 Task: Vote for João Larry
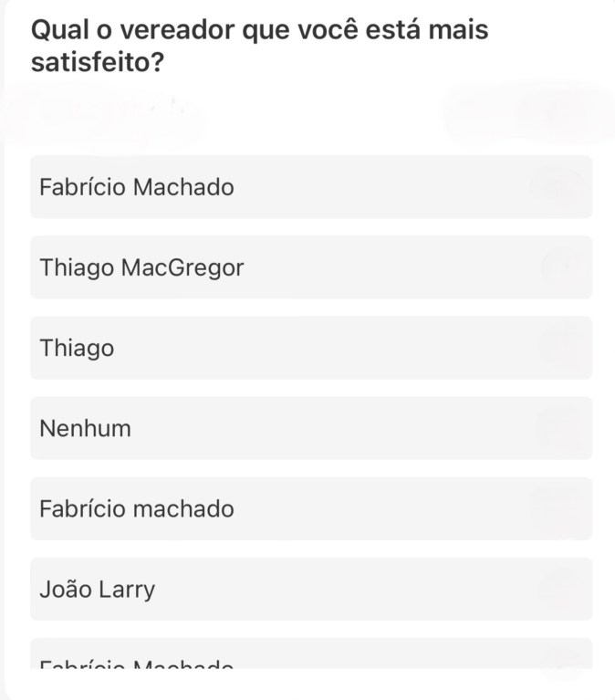(274, 589)
